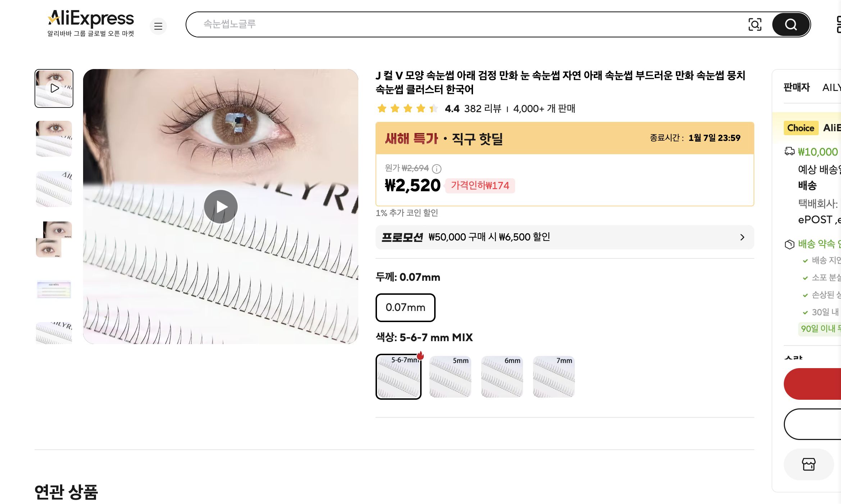The image size is (841, 504).
Task: Click the Choice badge details
Action: (x=800, y=128)
